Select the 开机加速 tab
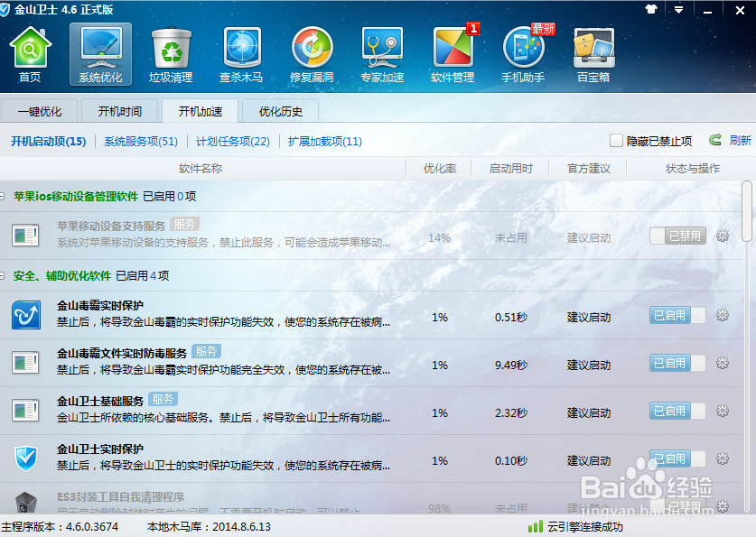Viewport: 756px width, 537px height. click(x=201, y=111)
